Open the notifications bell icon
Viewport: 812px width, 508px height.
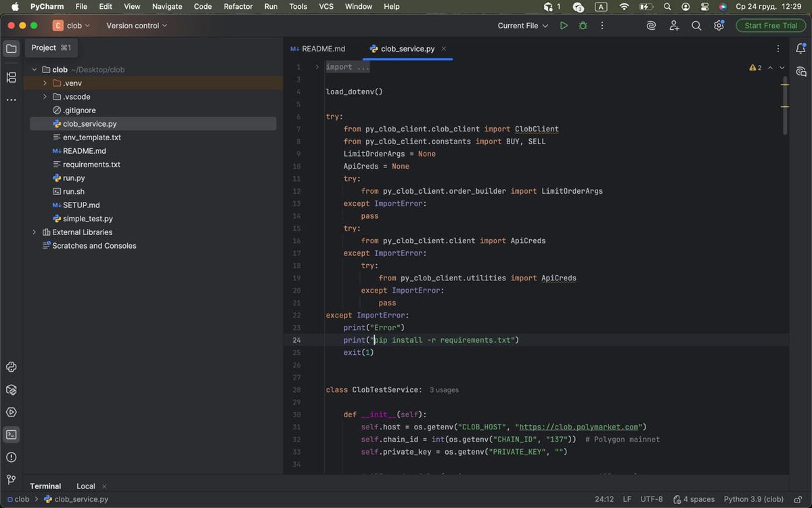[800, 49]
